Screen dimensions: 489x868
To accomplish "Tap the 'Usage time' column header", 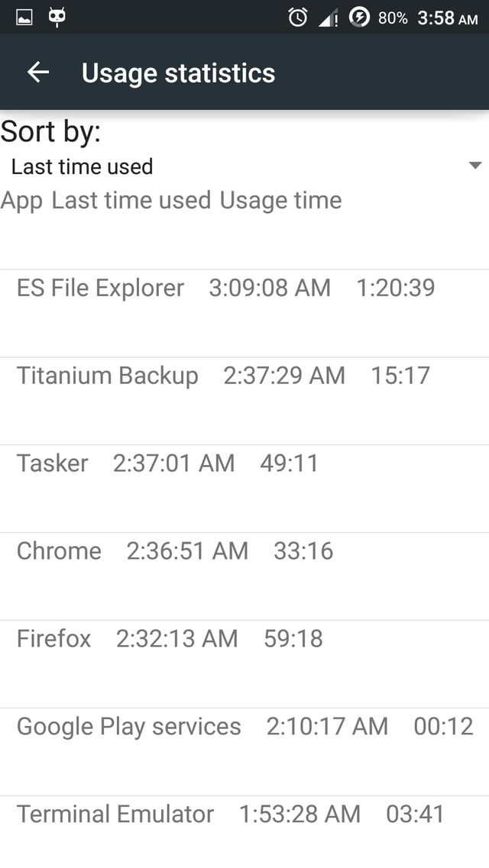I will (x=280, y=201).
